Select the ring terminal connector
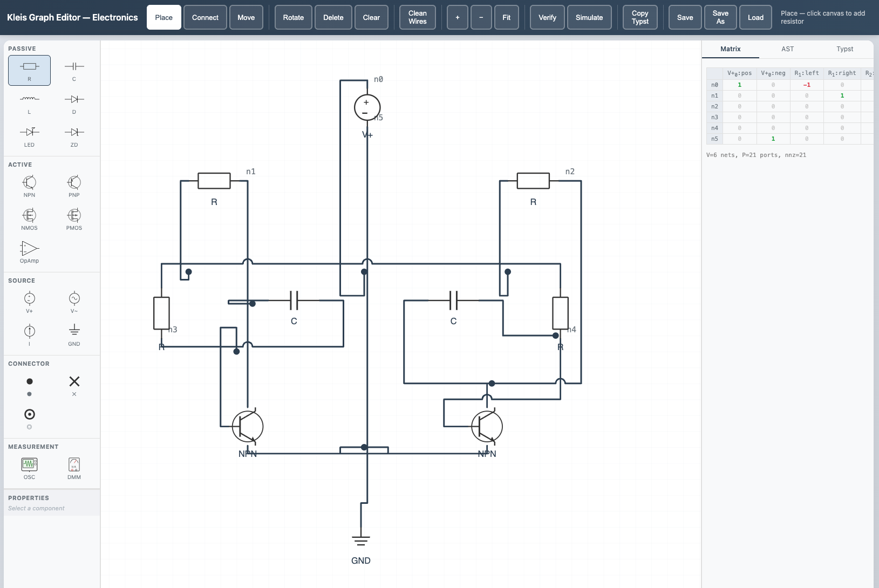The width and height of the screenshot is (879, 588). click(x=29, y=418)
